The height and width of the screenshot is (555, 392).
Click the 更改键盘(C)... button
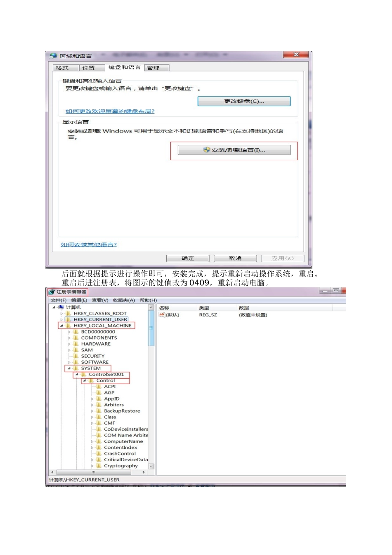(x=244, y=101)
